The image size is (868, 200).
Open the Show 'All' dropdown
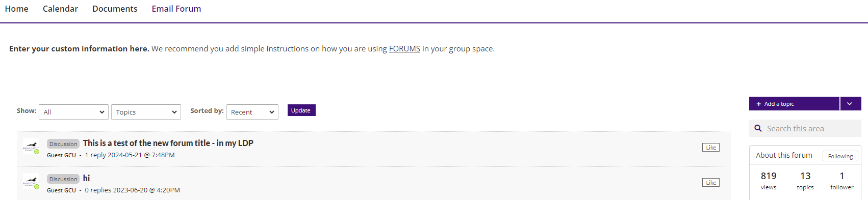coord(73,112)
